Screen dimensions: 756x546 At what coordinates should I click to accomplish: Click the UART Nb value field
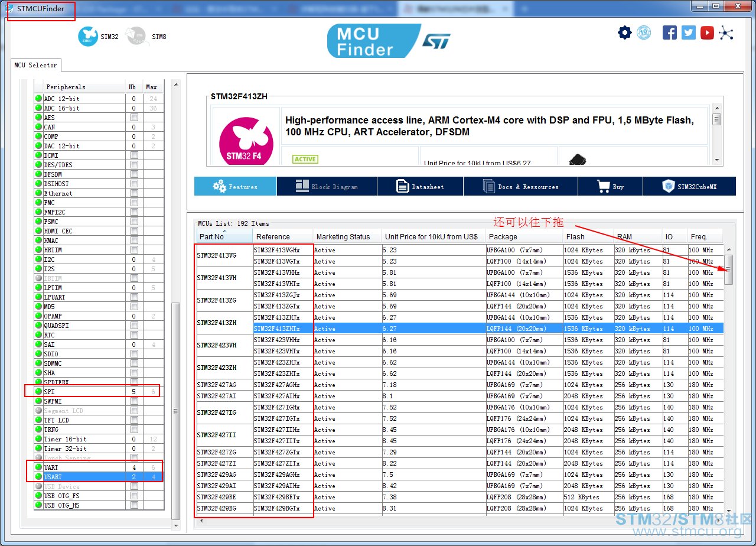pyautogui.click(x=134, y=467)
